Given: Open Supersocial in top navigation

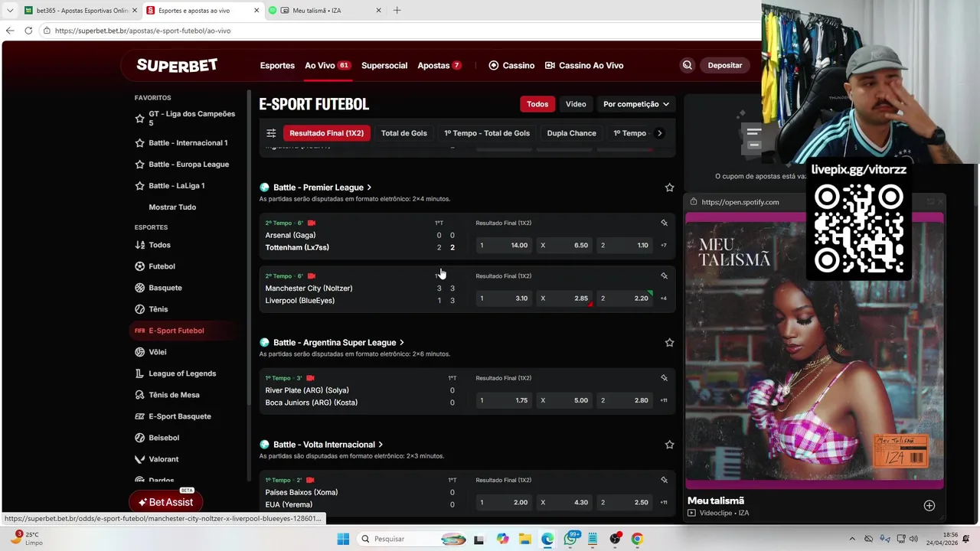Looking at the screenshot, I should (384, 66).
